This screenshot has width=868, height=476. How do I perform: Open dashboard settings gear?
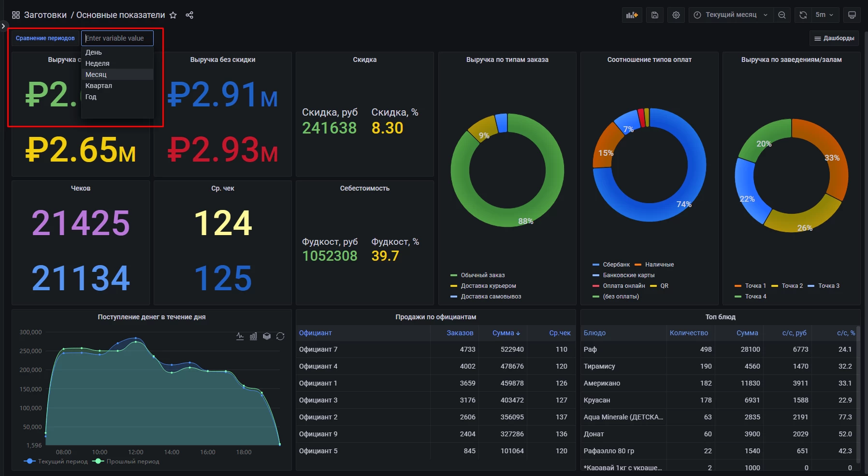coord(676,15)
